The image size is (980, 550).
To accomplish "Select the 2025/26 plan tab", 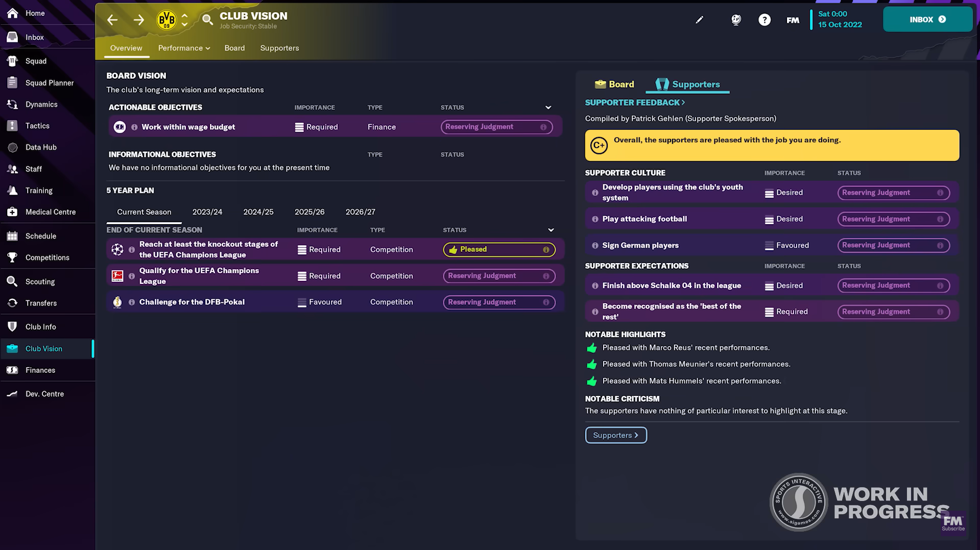I will point(309,212).
